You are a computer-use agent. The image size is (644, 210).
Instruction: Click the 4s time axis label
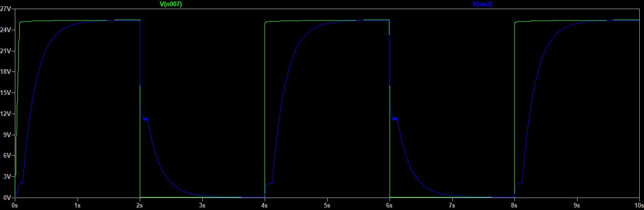click(265, 205)
